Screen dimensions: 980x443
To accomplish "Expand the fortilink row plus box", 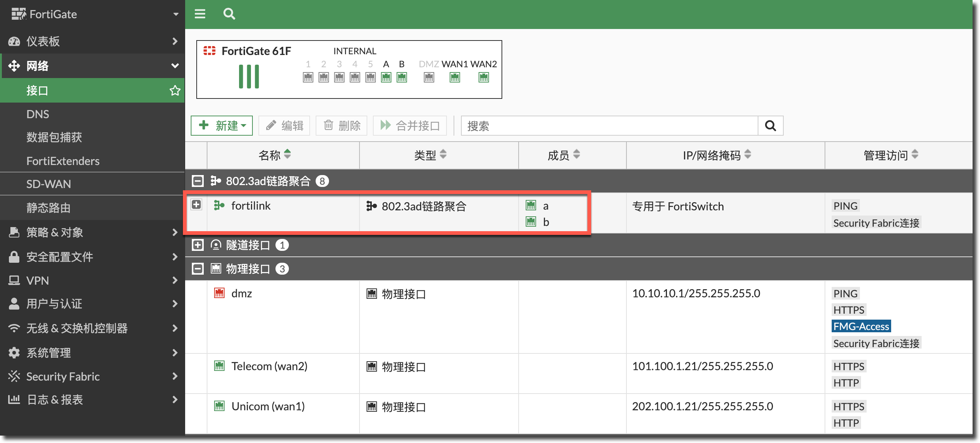I will pos(196,204).
